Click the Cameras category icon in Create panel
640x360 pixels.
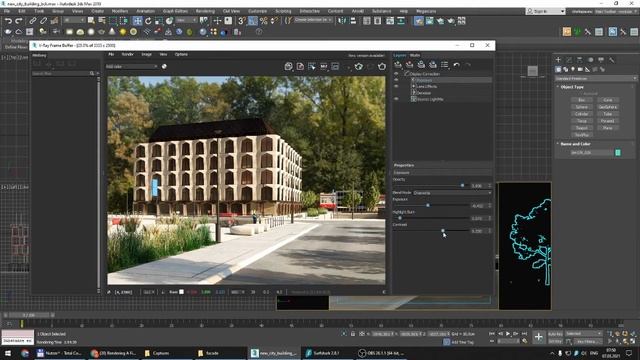click(x=580, y=69)
